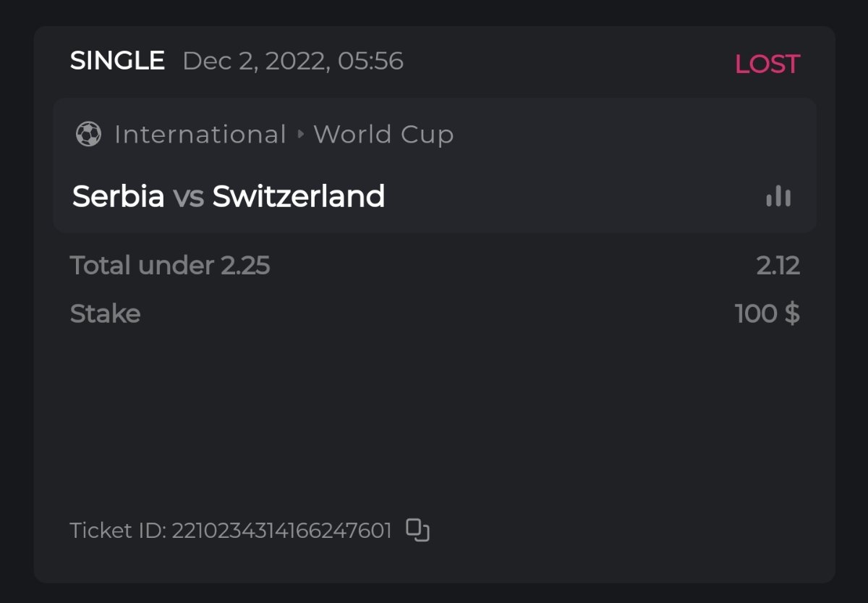The width and height of the screenshot is (868, 603).
Task: Copy the ticket ID with the copy icon
Action: tap(417, 531)
